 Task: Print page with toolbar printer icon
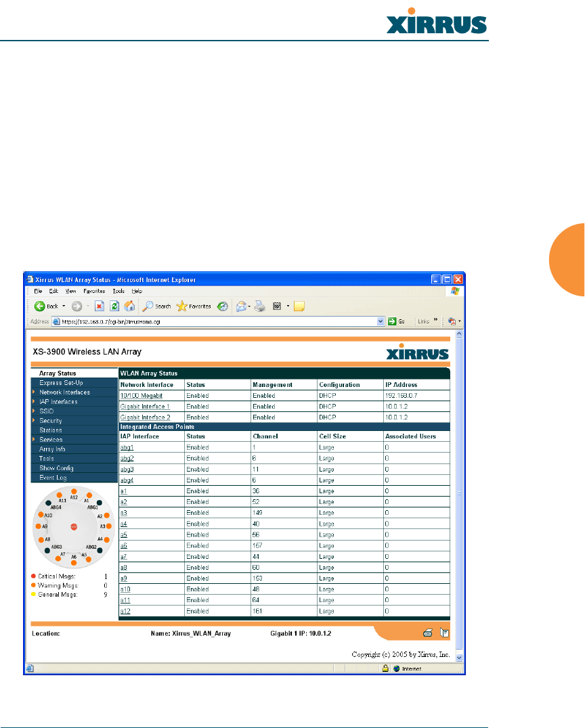[x=260, y=306]
